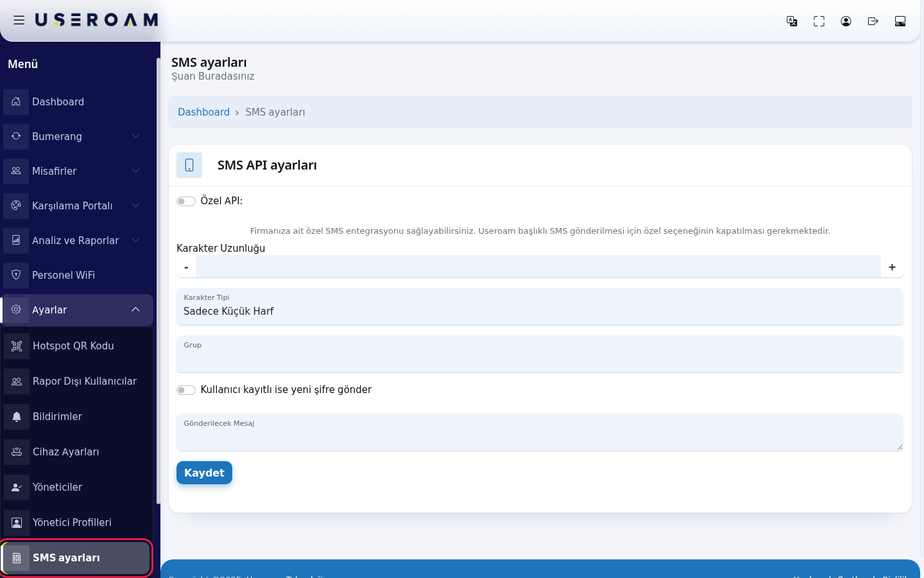Expand the Misafirler submenu chevron
The image size is (924, 578).
click(x=135, y=171)
